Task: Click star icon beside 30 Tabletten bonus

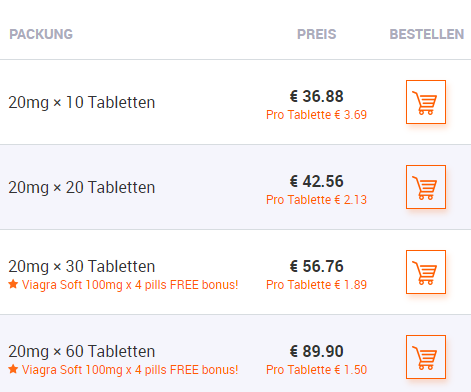Action: tap(13, 284)
